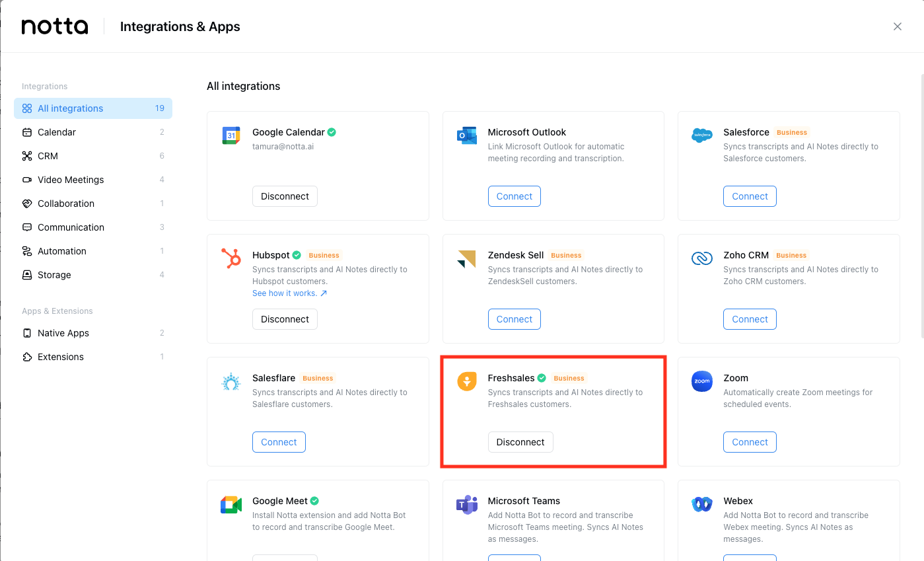924x561 pixels.
Task: Click the Salesforce cloud logo
Action: [702, 135]
